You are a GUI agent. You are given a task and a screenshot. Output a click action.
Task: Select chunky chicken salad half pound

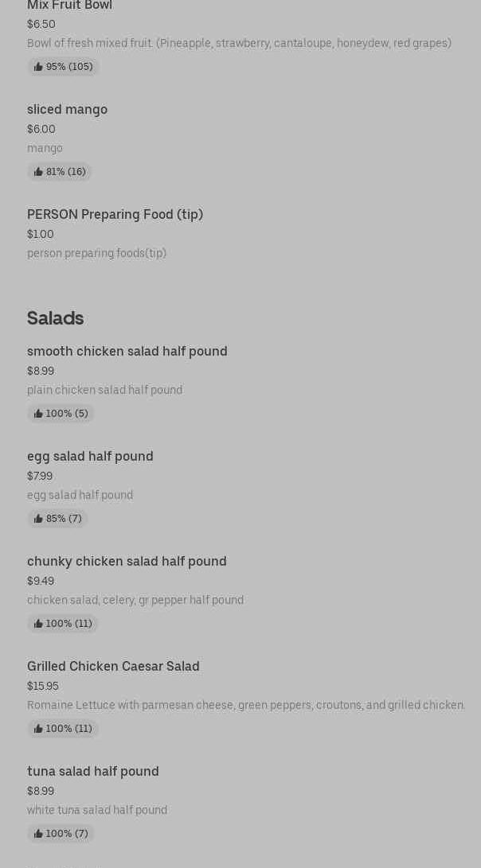click(x=127, y=562)
